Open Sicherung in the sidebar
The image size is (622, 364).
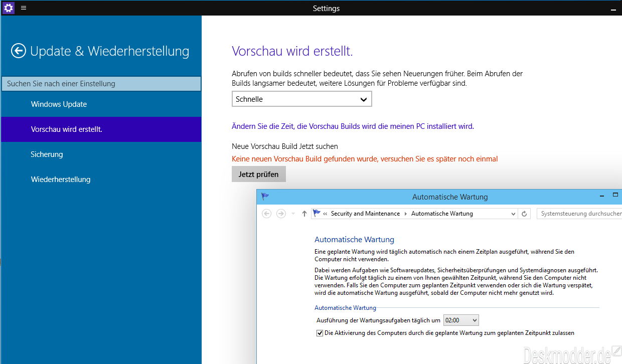[101, 154]
